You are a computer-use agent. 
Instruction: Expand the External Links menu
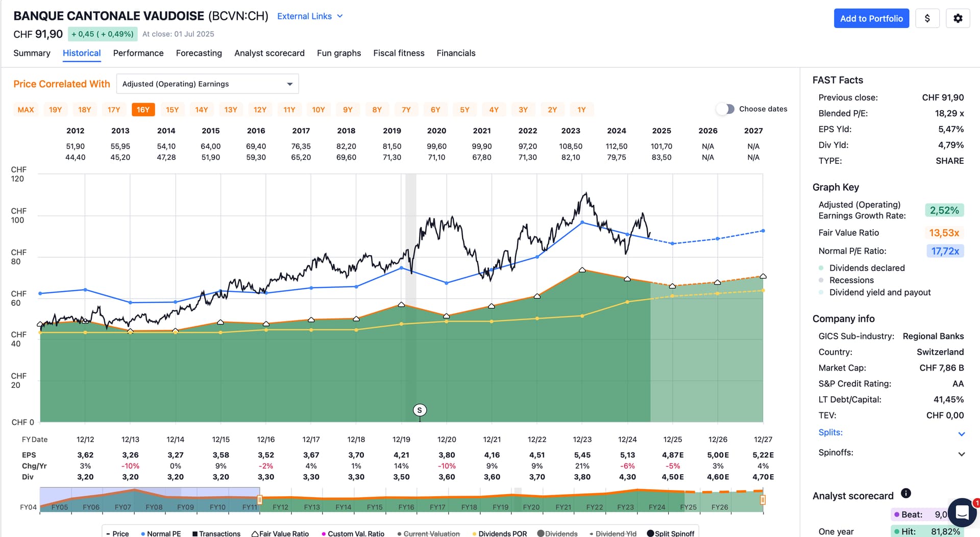310,16
